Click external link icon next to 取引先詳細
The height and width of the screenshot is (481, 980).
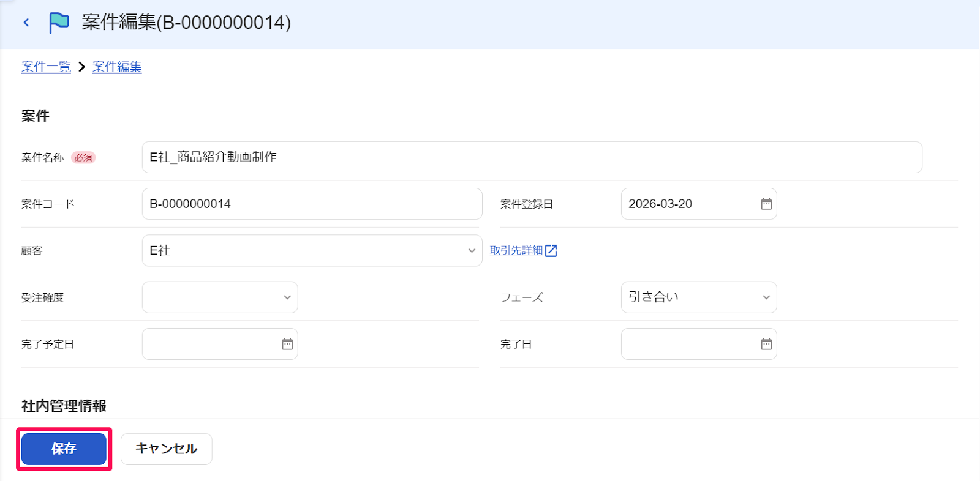551,250
